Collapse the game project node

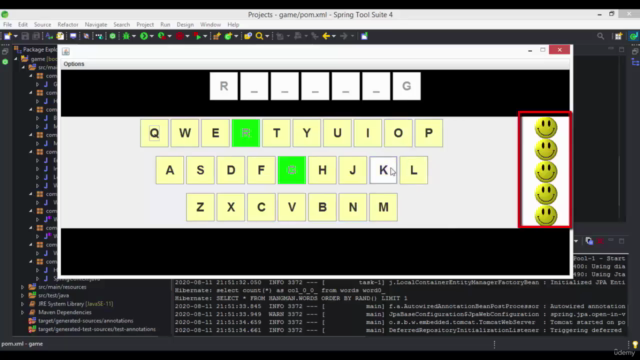point(16,59)
